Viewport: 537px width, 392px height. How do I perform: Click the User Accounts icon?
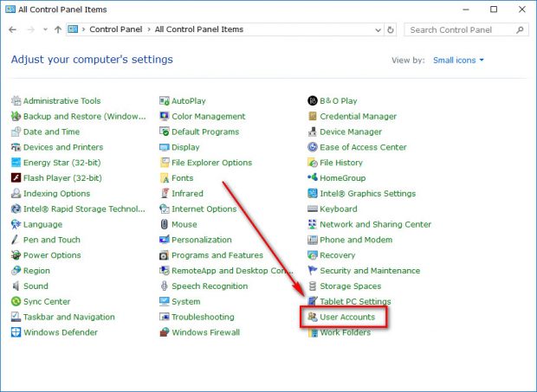tap(313, 317)
